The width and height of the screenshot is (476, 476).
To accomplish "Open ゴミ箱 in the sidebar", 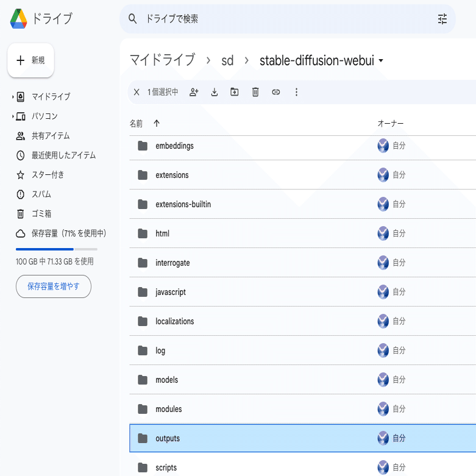I will [41, 214].
